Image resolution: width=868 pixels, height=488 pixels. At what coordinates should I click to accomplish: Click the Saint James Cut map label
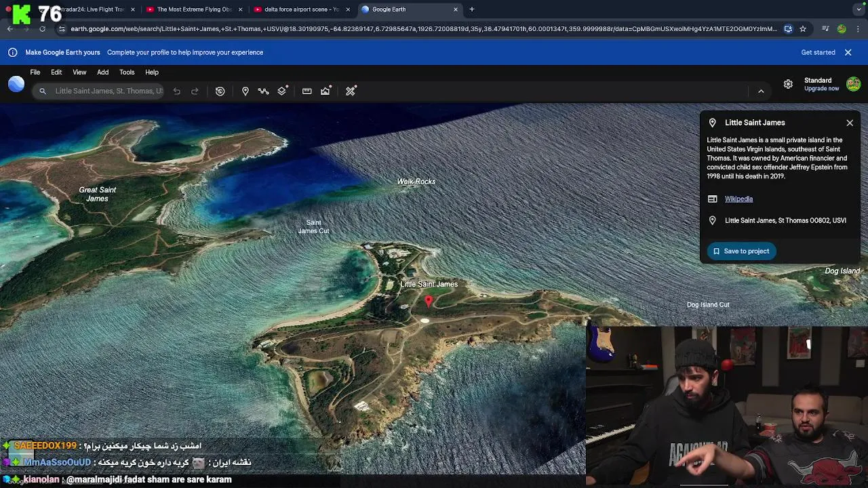click(x=313, y=227)
